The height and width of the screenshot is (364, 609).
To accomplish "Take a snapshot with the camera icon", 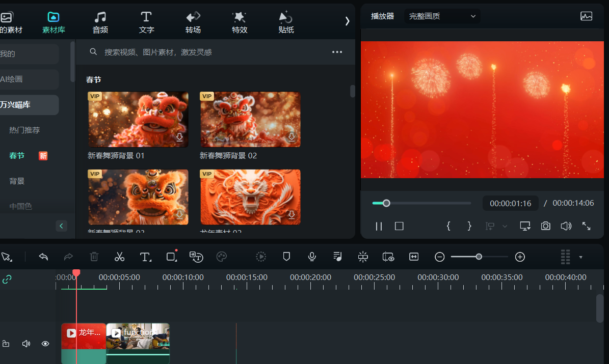I will (x=545, y=226).
